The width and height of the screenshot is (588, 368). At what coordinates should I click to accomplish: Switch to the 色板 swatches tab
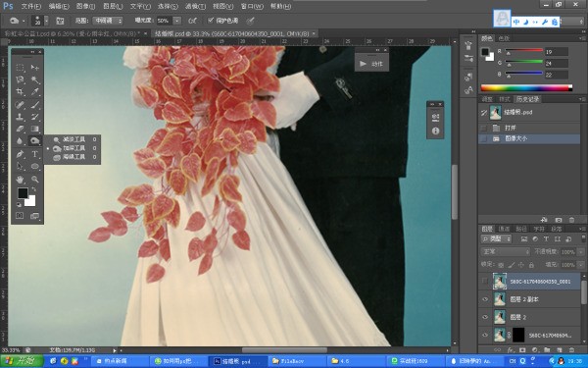(x=504, y=38)
